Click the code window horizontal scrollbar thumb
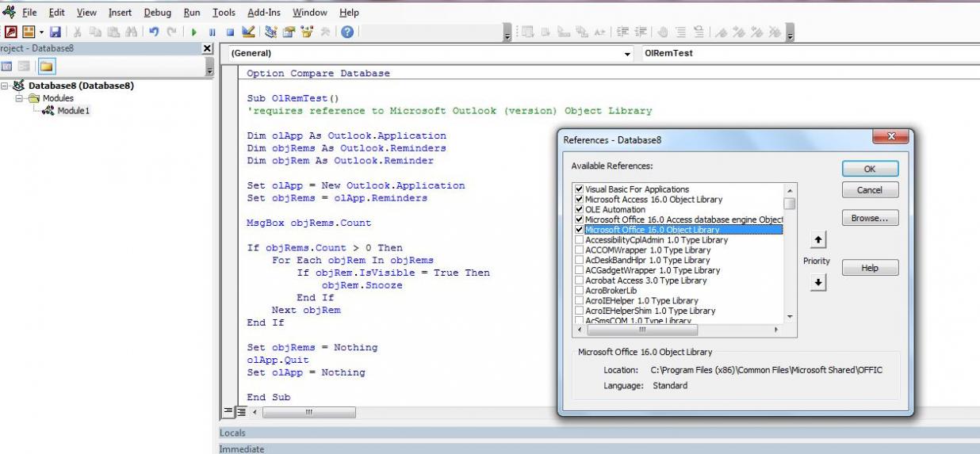This screenshot has width=980, height=454. 309,412
